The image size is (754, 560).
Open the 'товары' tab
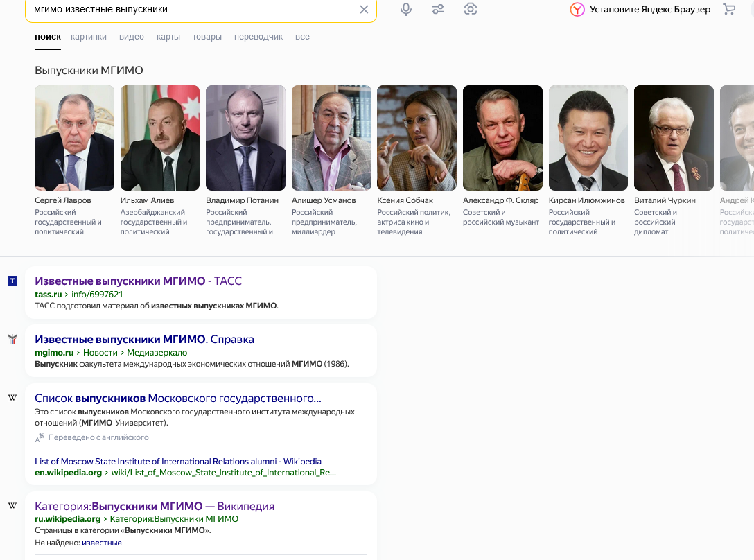coord(207,37)
